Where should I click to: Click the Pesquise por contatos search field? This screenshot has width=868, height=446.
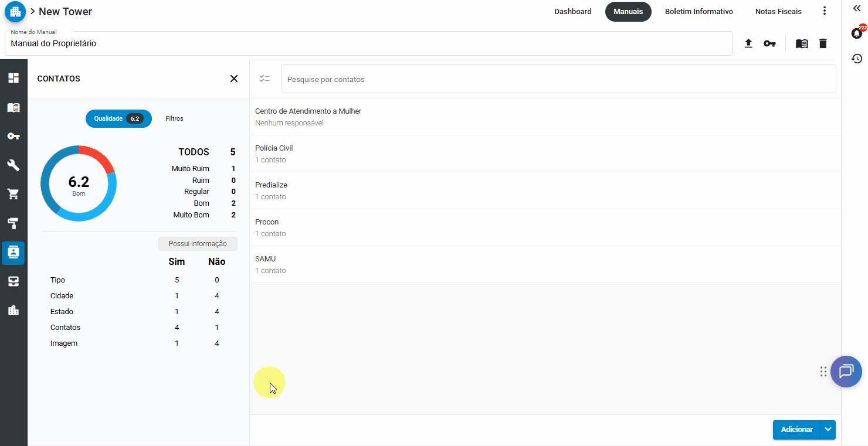click(x=558, y=79)
